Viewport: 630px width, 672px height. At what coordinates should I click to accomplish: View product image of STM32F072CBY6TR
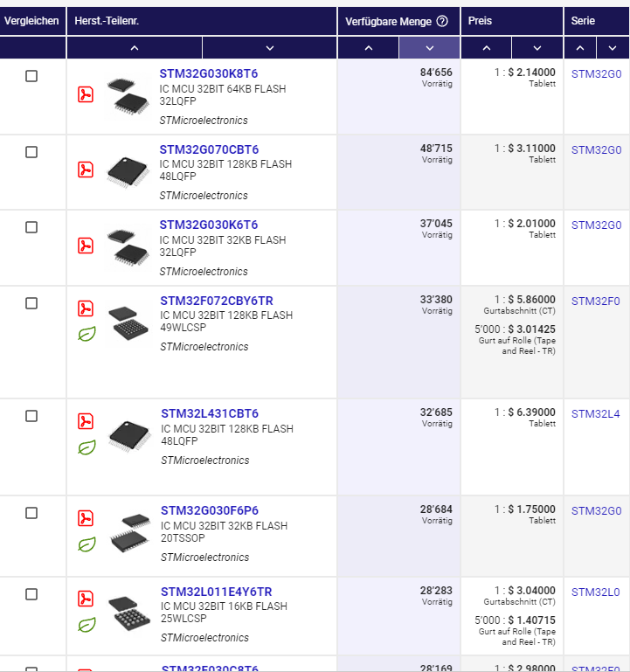(x=128, y=323)
